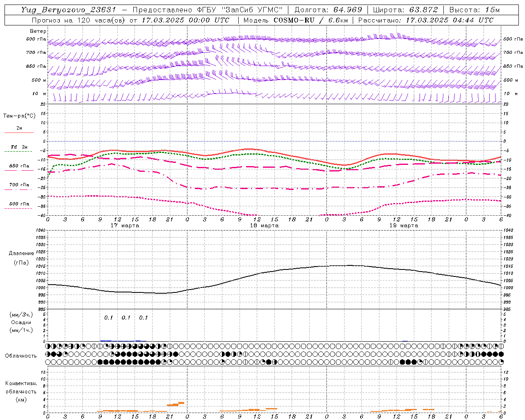Viewport: 525px width, 420px height.
Task: Click the 'Рассчитано: 17.03.2025 04:44 UTC' timestamp
Action: point(426,20)
